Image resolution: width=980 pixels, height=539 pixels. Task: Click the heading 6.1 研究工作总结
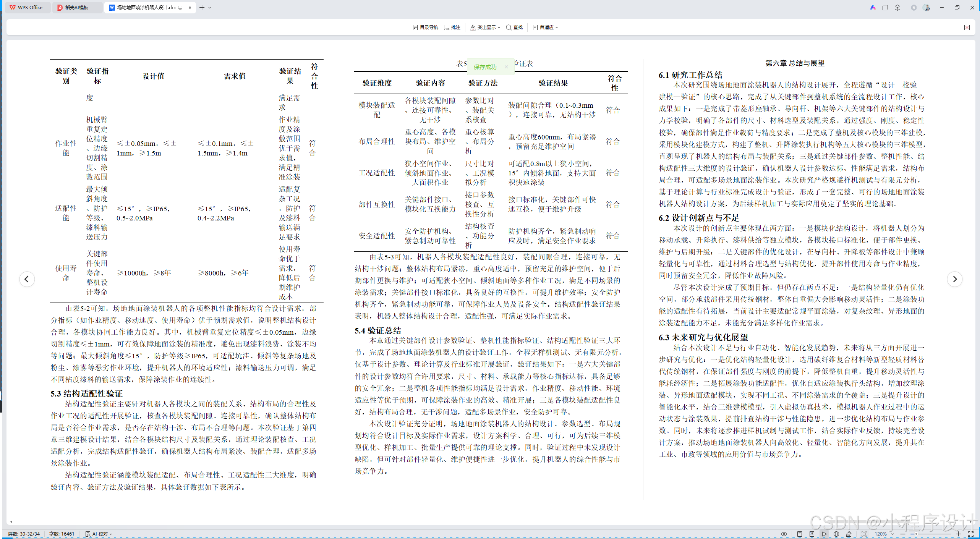(x=690, y=75)
